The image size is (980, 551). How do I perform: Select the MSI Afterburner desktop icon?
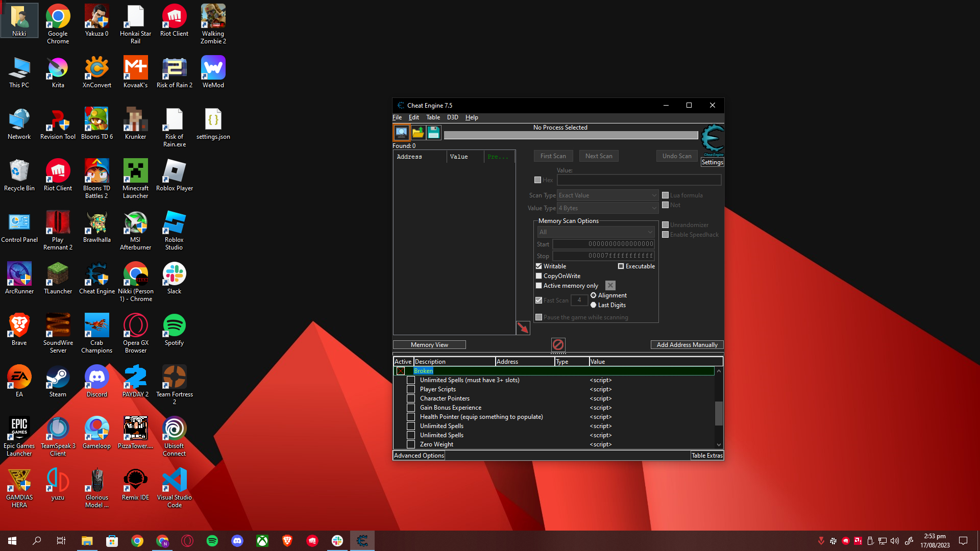[135, 230]
